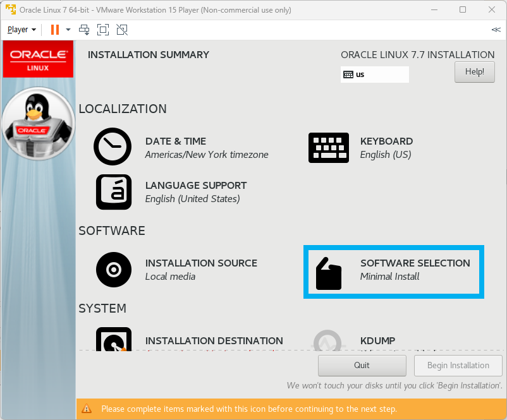Click the Americas/New York timezone text
507x420 pixels.
pos(207,155)
